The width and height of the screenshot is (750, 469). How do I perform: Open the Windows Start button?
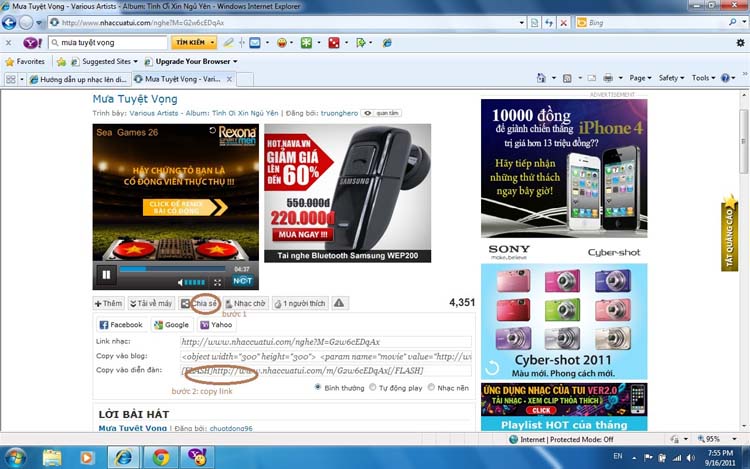point(14,458)
